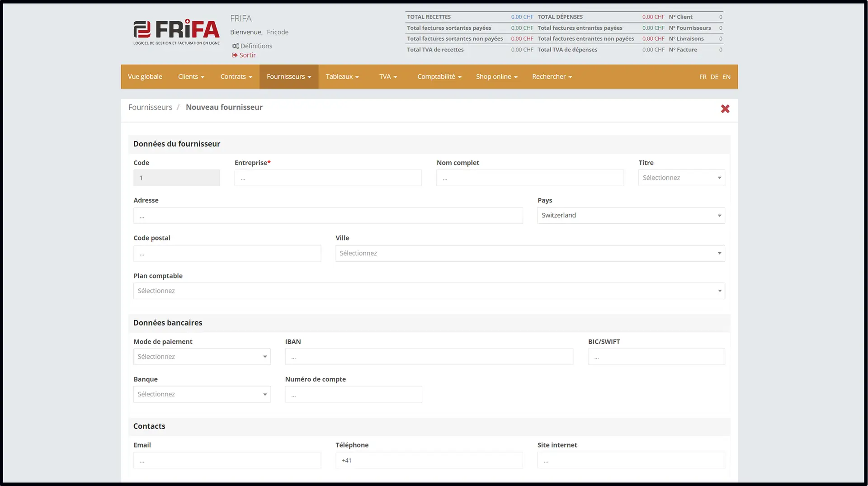Click the Sortir logout link
This screenshot has width=868, height=486.
tap(244, 55)
